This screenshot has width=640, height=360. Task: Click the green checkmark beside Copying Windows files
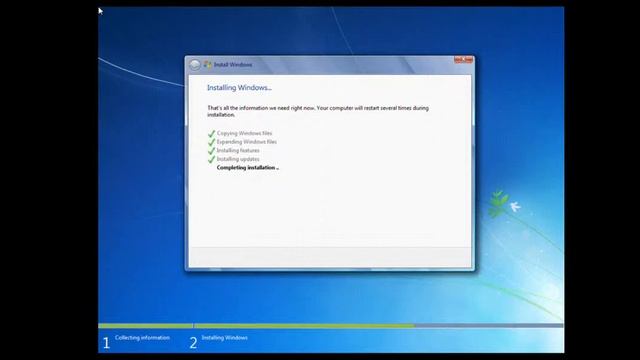(x=211, y=133)
